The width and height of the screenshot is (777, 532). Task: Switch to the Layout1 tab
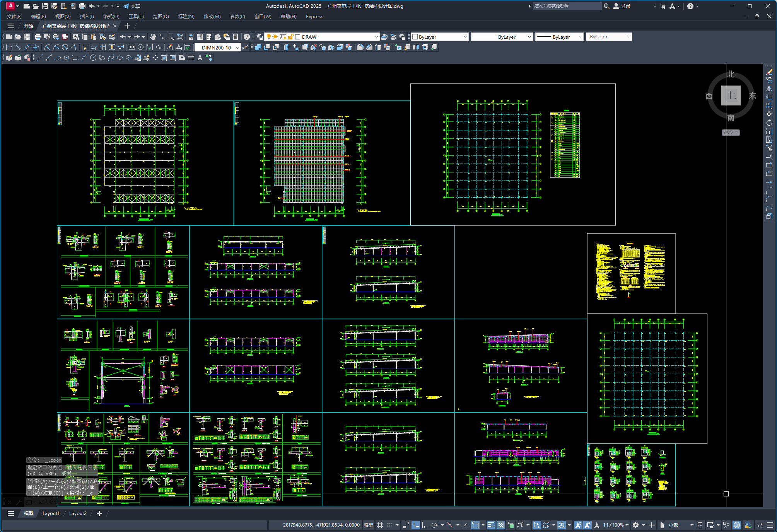tap(51, 513)
